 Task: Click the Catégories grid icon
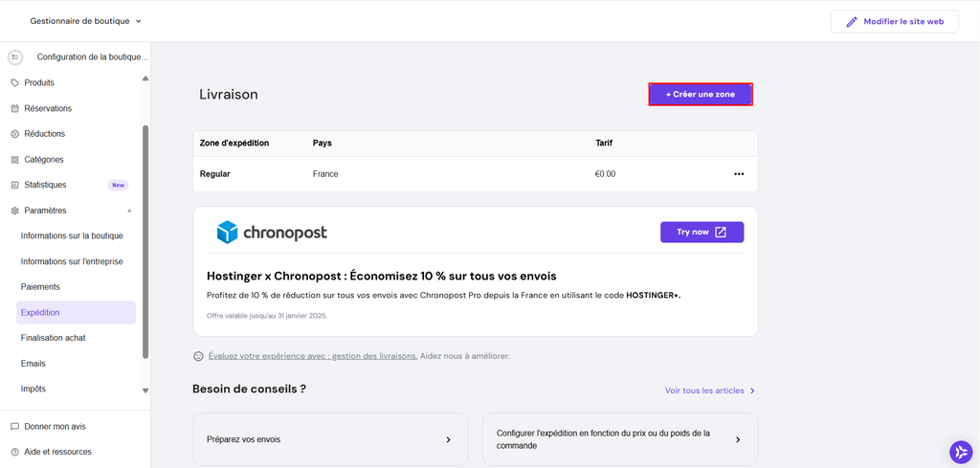pyautogui.click(x=14, y=160)
